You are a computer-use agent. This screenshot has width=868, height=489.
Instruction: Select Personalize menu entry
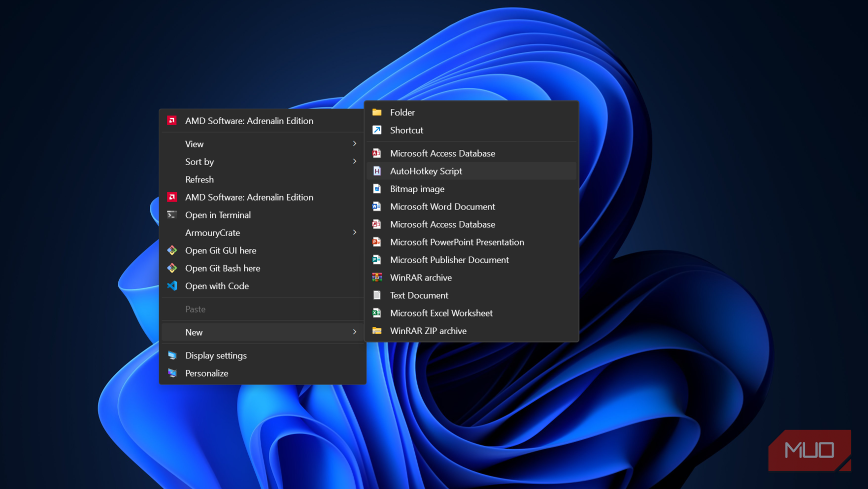[206, 373]
